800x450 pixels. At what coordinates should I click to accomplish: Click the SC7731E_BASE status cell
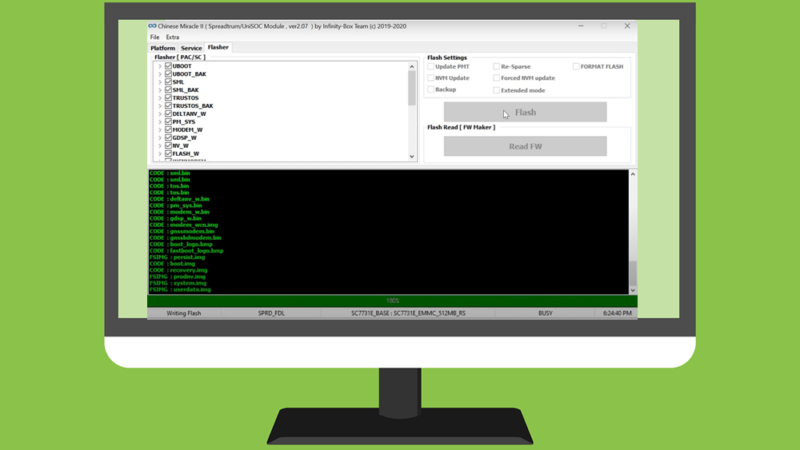[x=408, y=313]
